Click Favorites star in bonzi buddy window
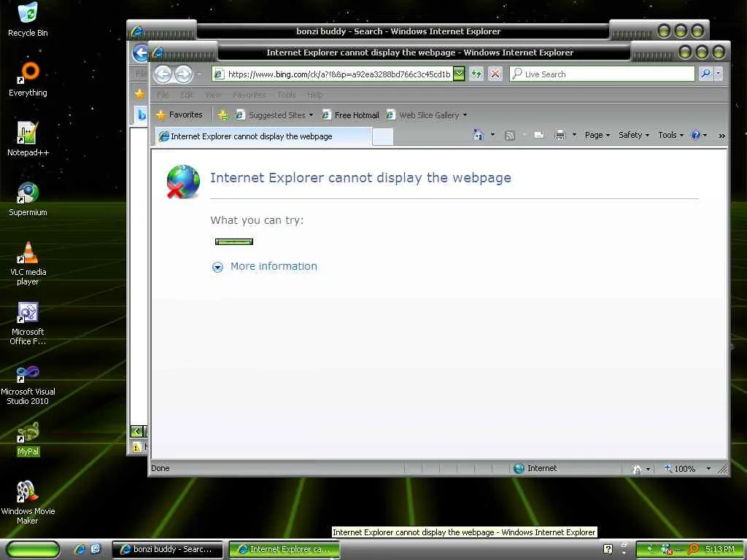This screenshot has width=747, height=560. coord(139,94)
